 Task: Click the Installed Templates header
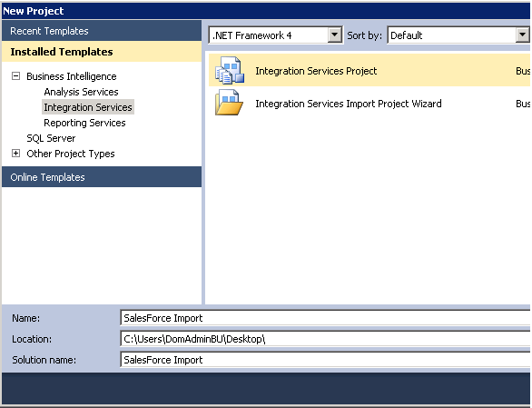tap(102, 52)
